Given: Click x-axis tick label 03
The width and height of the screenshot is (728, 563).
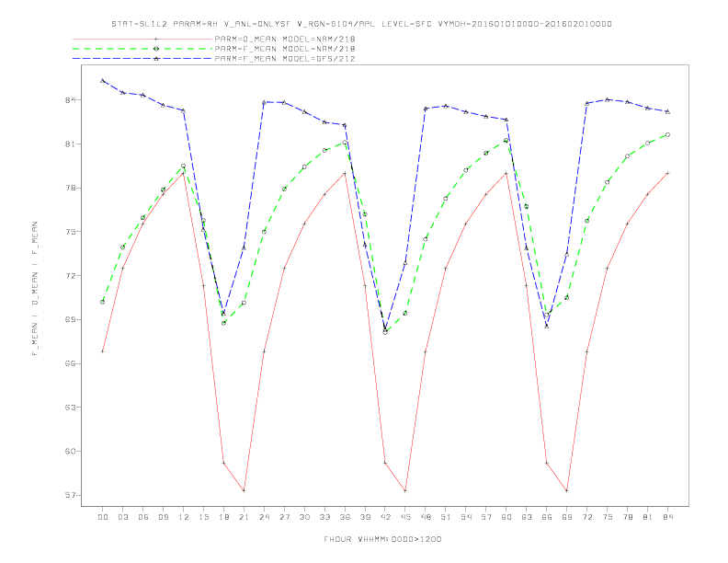Looking at the screenshot, I should coord(122,517).
